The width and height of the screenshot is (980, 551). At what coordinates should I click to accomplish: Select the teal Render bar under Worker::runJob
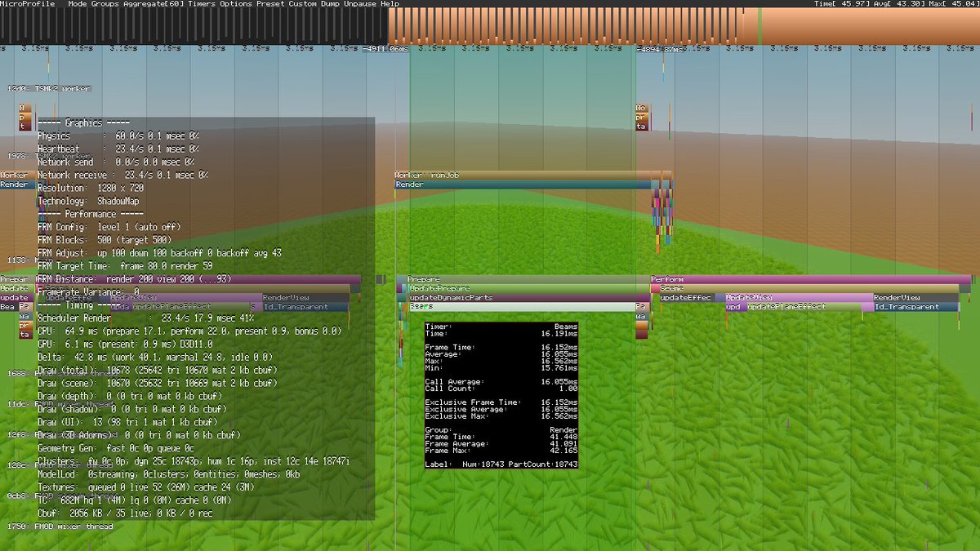(523, 184)
